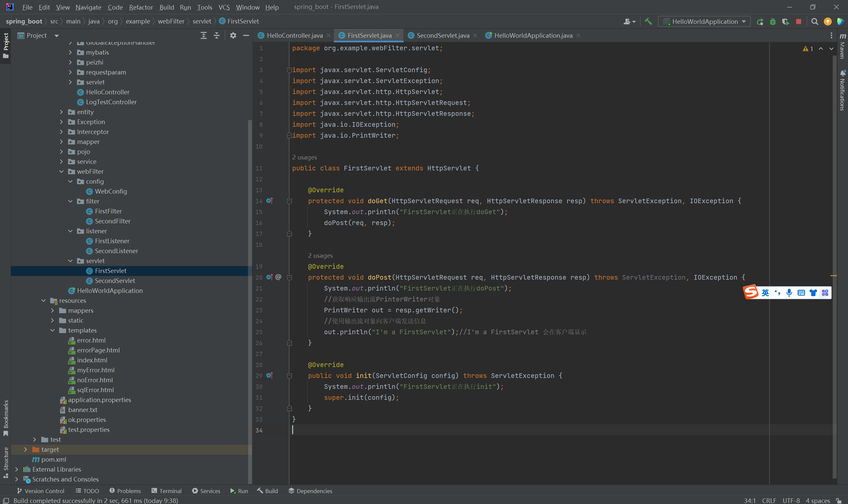This screenshot has height=504, width=848.
Task: Switch to the SecondServlet.java editor tab
Action: [x=443, y=35]
